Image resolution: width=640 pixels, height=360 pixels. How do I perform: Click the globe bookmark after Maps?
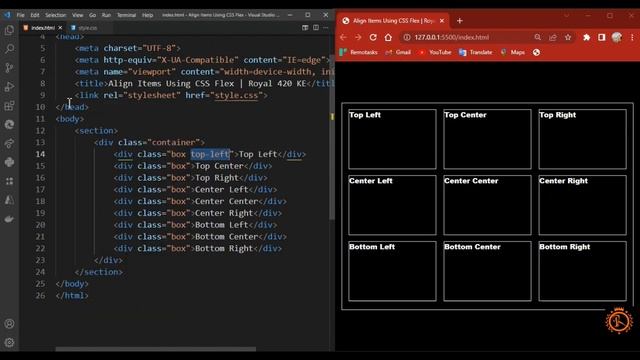pyautogui.click(x=536, y=52)
